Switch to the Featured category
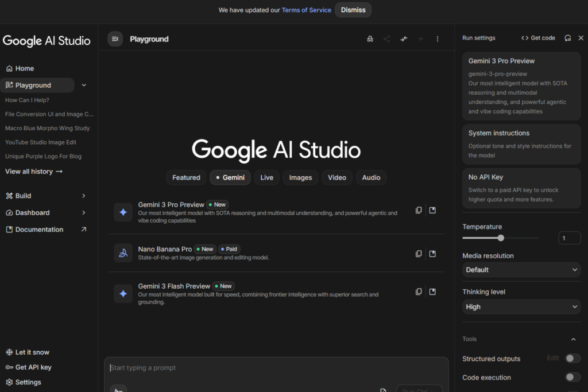The height and width of the screenshot is (392, 588). (x=186, y=177)
